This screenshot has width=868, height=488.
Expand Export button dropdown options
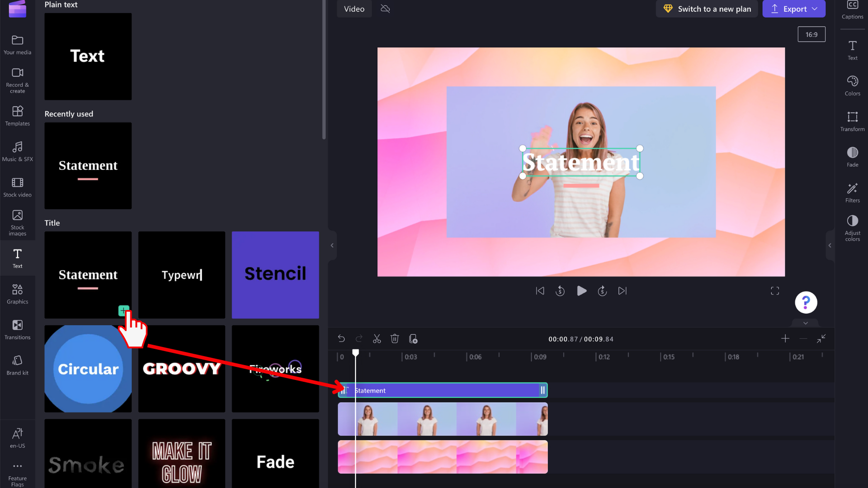815,8
